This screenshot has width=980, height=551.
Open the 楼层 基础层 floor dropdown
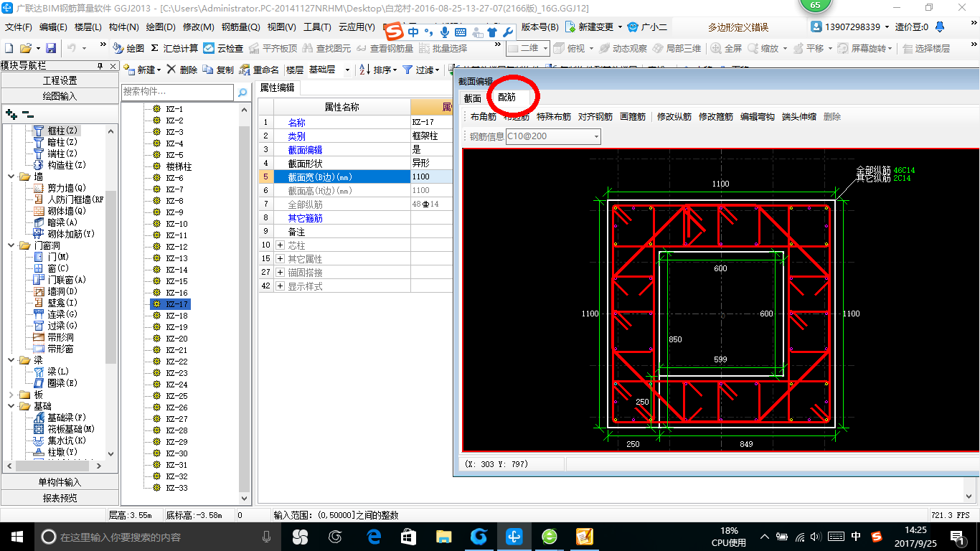(347, 70)
